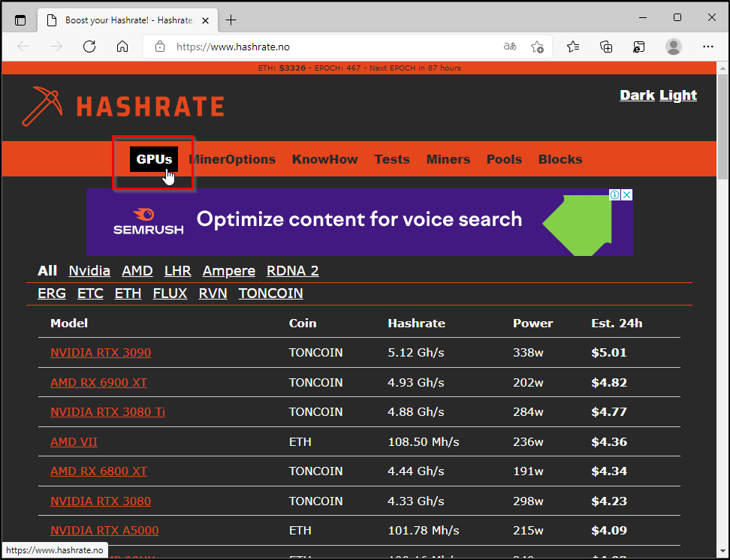Click the 202w power value
Image resolution: width=730 pixels, height=560 pixels.
[528, 382]
